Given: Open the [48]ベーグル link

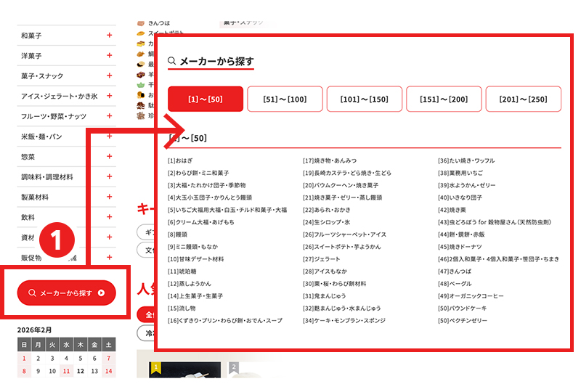Looking at the screenshot, I should click(x=455, y=284).
